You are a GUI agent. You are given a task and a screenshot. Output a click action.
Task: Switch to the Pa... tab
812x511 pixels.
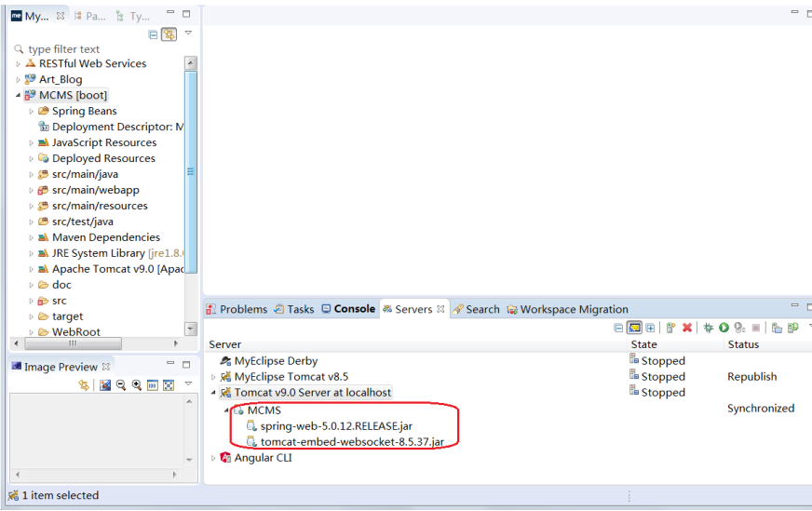click(90, 16)
